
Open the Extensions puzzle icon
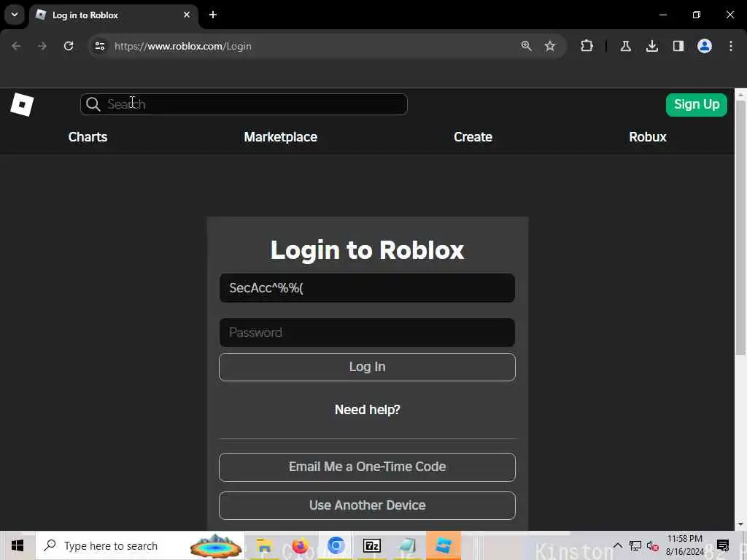pyautogui.click(x=587, y=46)
